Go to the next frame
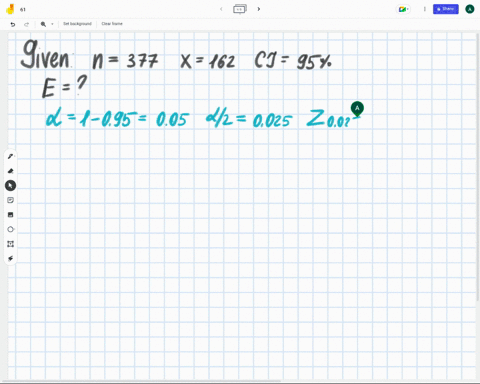Image resolution: width=480 pixels, height=384 pixels. [x=259, y=9]
